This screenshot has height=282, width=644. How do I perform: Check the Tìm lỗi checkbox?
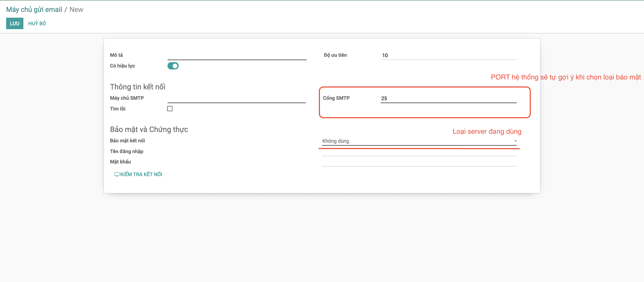click(x=170, y=109)
